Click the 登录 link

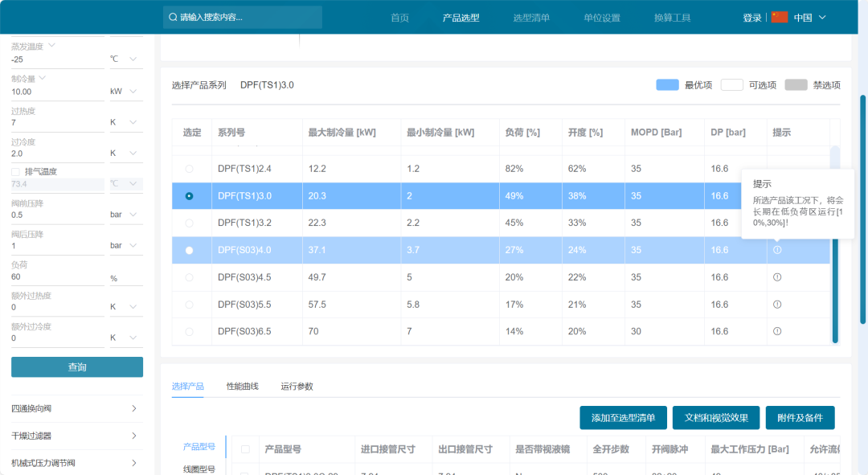click(x=751, y=18)
